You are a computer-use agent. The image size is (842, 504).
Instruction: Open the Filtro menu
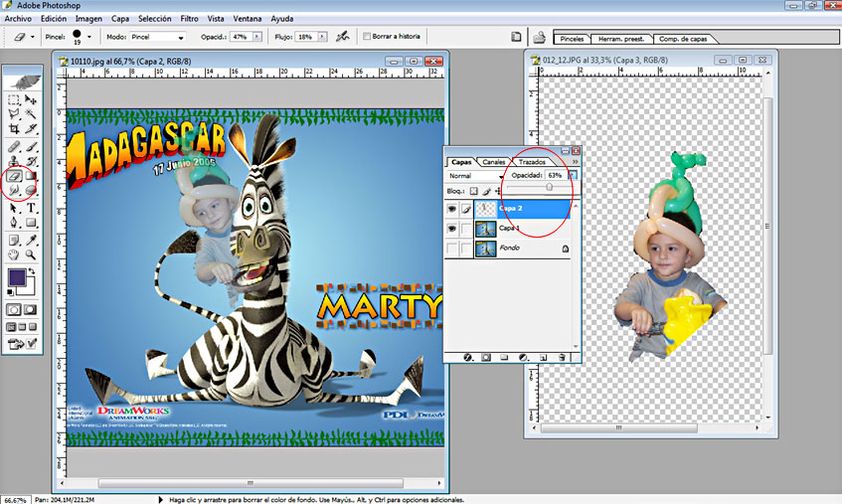189,18
